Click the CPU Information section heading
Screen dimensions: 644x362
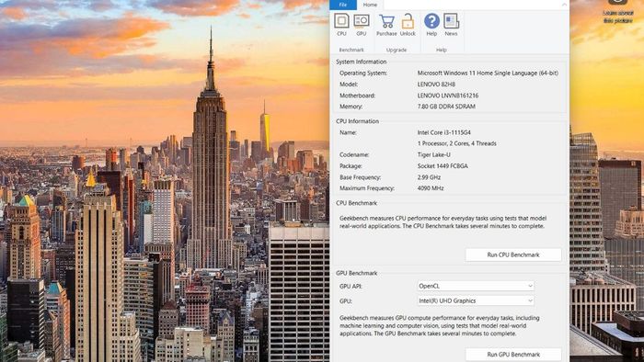click(357, 121)
